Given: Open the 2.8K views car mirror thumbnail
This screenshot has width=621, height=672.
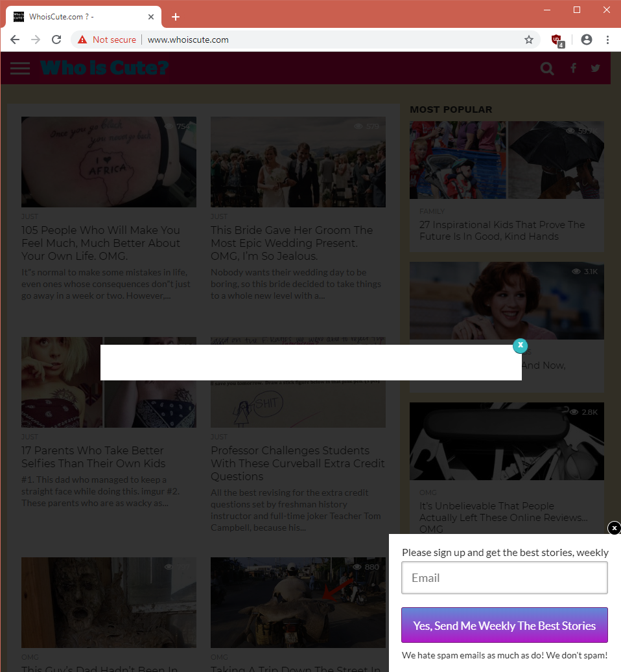Looking at the screenshot, I should click(506, 441).
